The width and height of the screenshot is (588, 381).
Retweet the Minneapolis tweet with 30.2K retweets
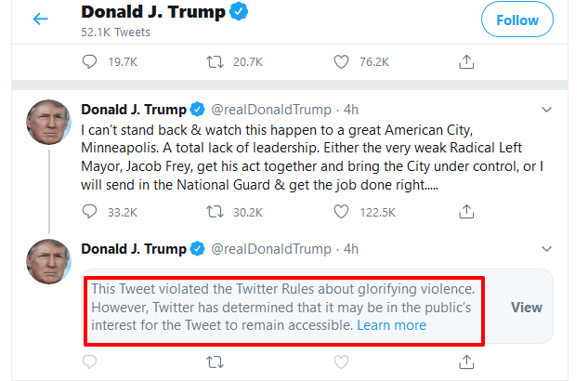pyautogui.click(x=215, y=212)
